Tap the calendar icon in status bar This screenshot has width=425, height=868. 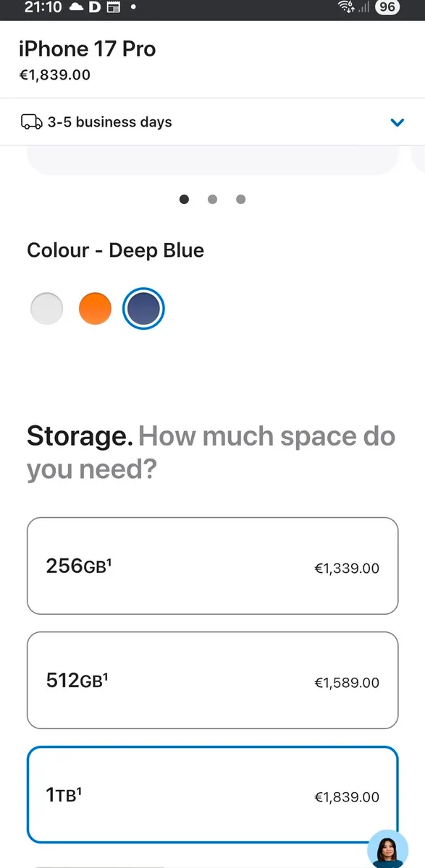coord(113,8)
